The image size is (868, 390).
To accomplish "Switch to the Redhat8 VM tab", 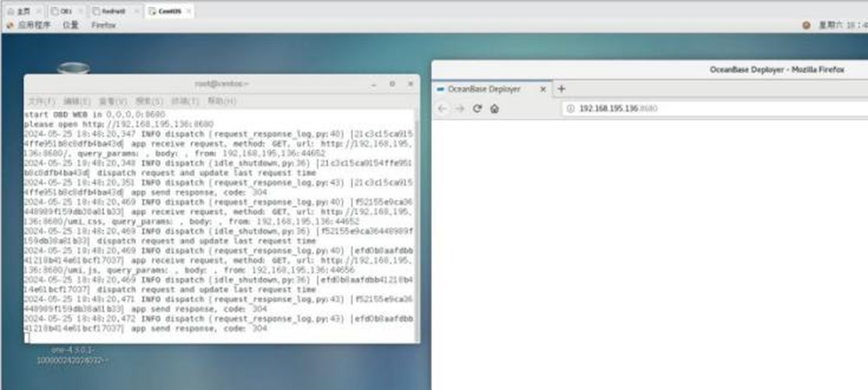I will click(114, 11).
